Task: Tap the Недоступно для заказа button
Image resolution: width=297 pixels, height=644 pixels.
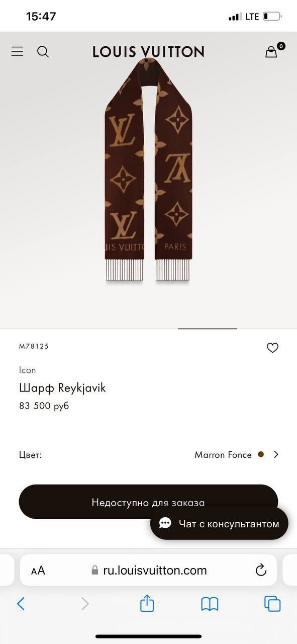Action: coord(148,502)
